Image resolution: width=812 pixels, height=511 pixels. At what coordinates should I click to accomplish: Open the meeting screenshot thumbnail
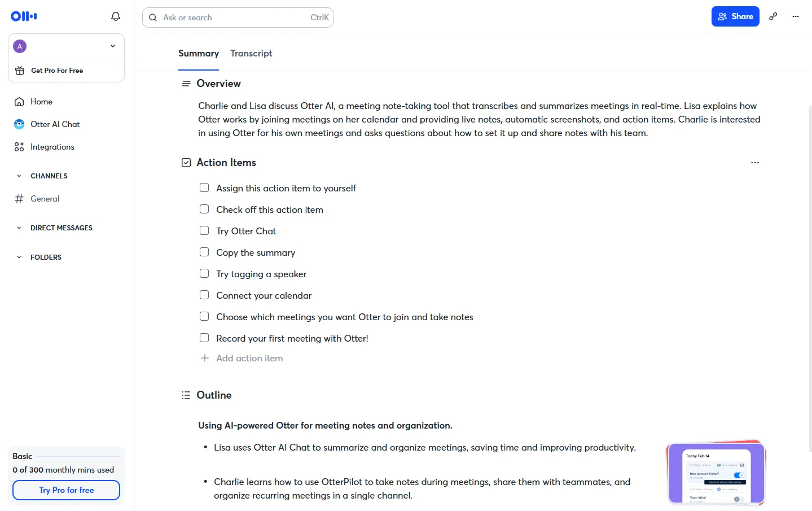point(716,473)
